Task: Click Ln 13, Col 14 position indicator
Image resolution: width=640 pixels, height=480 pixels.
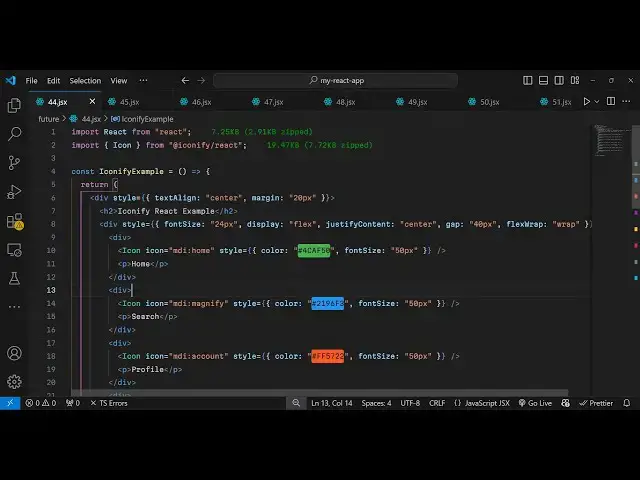Action: pos(331,403)
